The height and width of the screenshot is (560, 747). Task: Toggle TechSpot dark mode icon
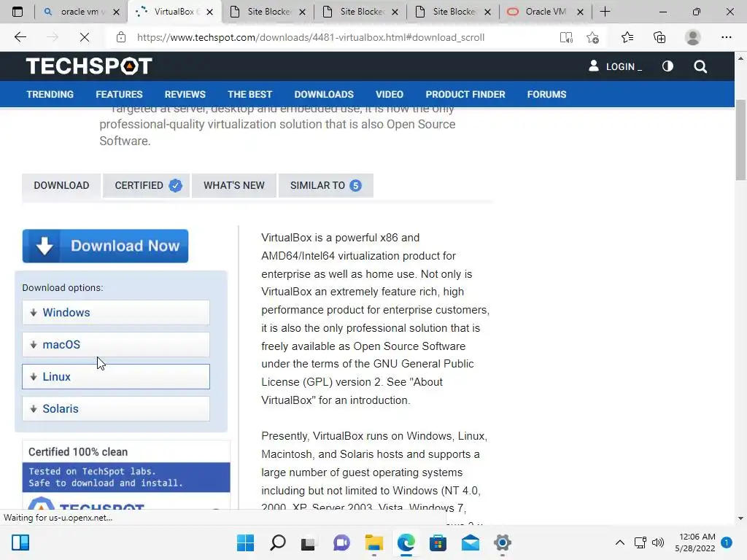667,66
